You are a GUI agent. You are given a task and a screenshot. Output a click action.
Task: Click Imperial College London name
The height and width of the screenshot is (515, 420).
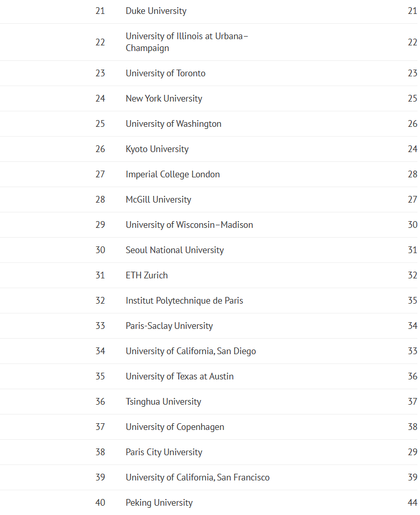tap(173, 174)
